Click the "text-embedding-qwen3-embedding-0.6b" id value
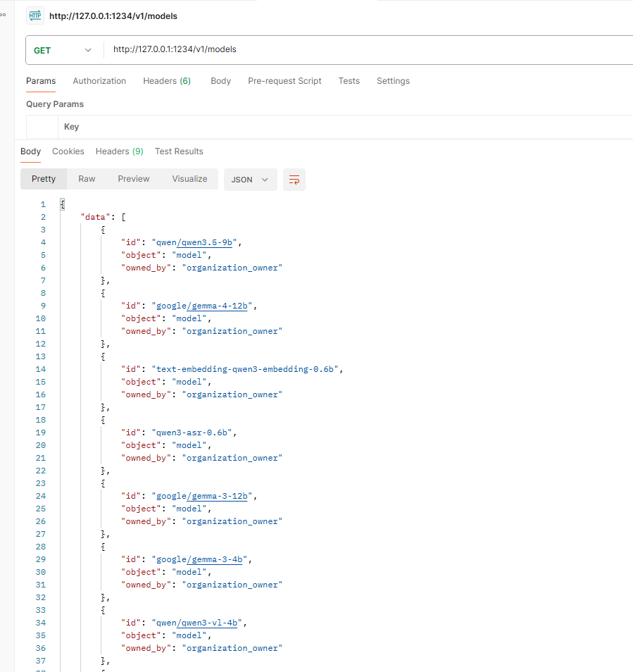633x672 pixels. 245,369
